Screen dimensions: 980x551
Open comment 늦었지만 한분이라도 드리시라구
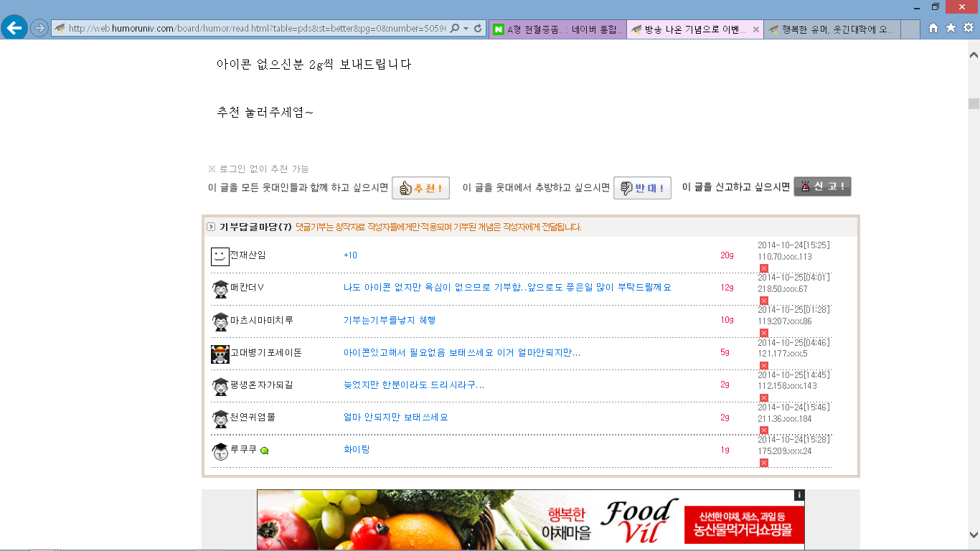(x=414, y=385)
